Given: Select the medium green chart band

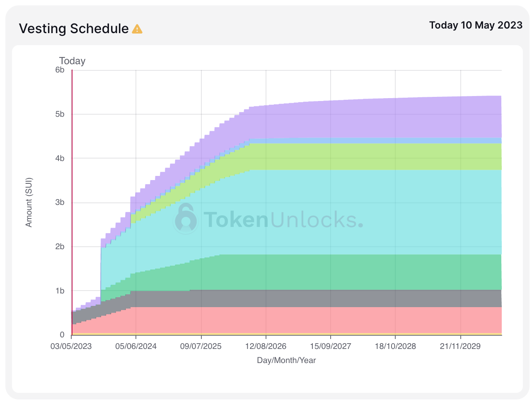Looking at the screenshot, I should tap(373, 272).
